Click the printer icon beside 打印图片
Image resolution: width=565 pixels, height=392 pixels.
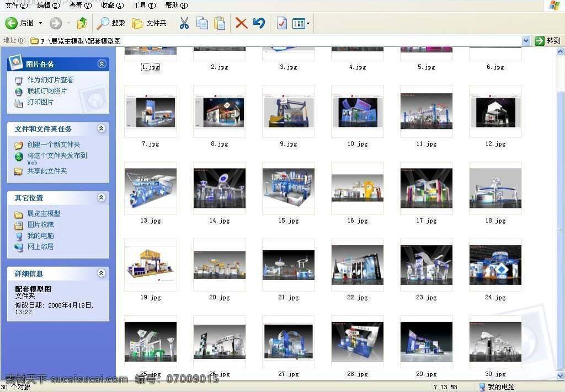(18, 103)
